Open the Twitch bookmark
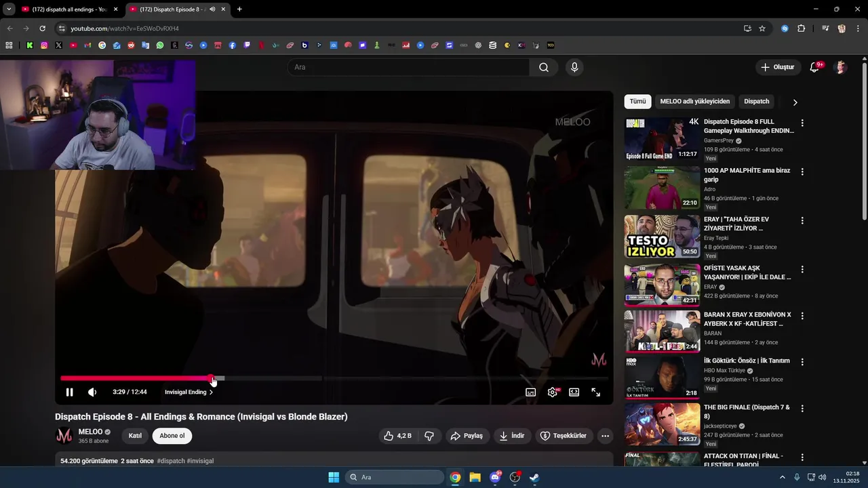The image size is (868, 488). pyautogui.click(x=247, y=45)
